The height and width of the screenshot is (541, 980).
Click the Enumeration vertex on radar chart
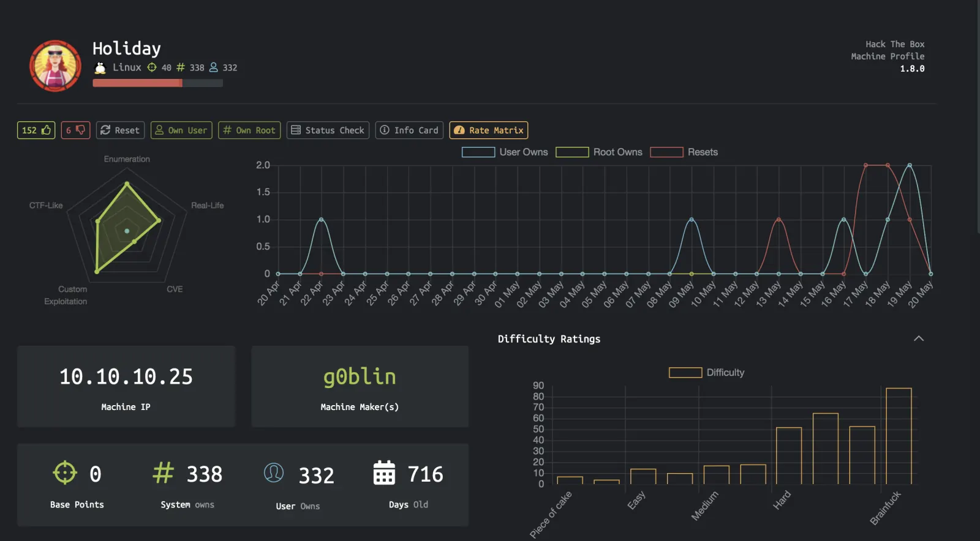click(127, 184)
